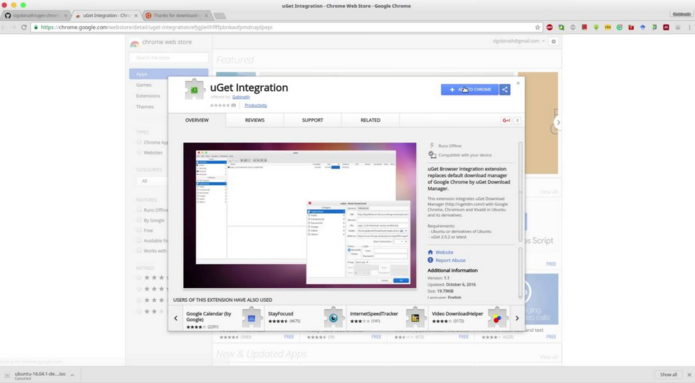Open the Video DownloadHelper related extension

pos(469,318)
